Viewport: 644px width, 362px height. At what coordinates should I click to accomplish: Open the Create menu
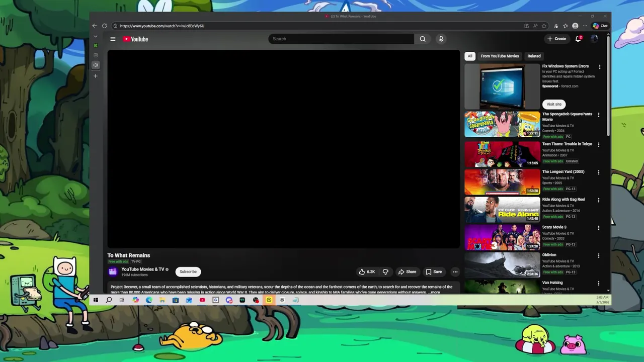coord(556,39)
